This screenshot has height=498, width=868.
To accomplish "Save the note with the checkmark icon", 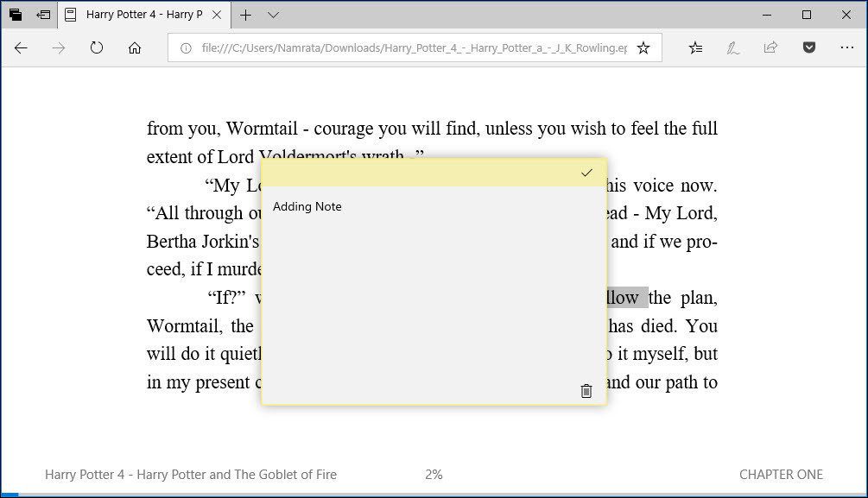I will point(586,173).
